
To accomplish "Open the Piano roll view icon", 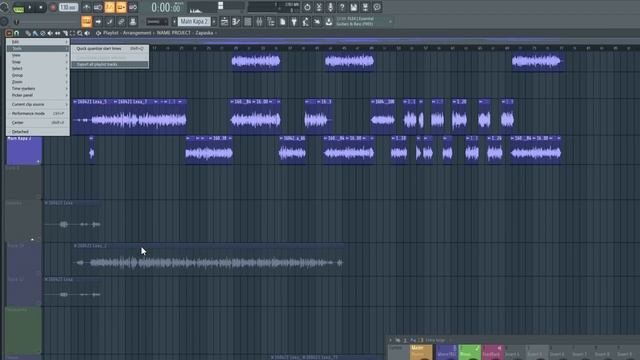I will pyautogui.click(x=236, y=22).
